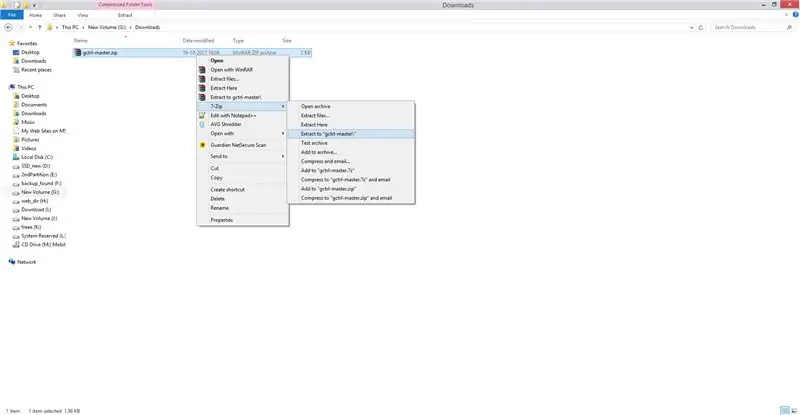Click the Notepad++ icon in context menu
800x415 pixels.
click(x=202, y=115)
